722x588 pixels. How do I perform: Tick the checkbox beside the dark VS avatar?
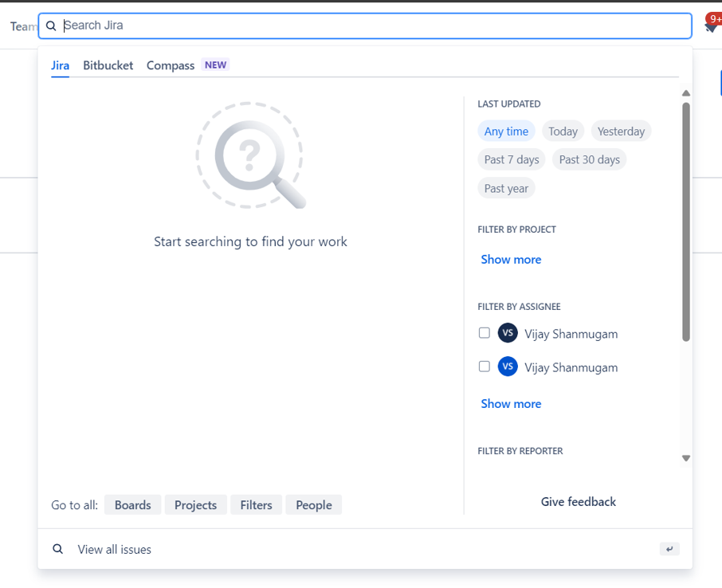pos(484,333)
